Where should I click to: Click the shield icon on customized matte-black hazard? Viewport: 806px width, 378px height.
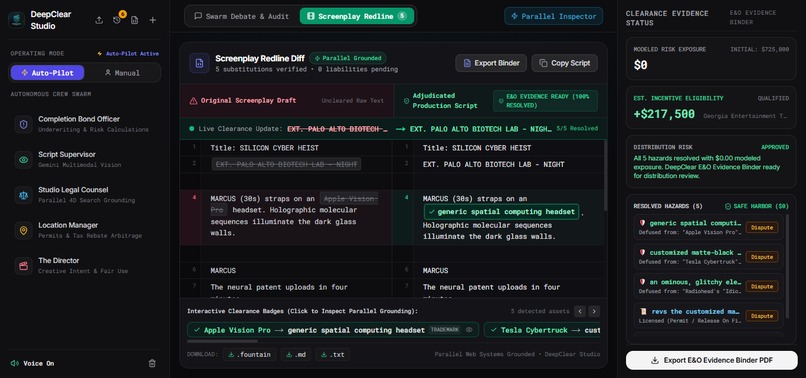(x=642, y=253)
